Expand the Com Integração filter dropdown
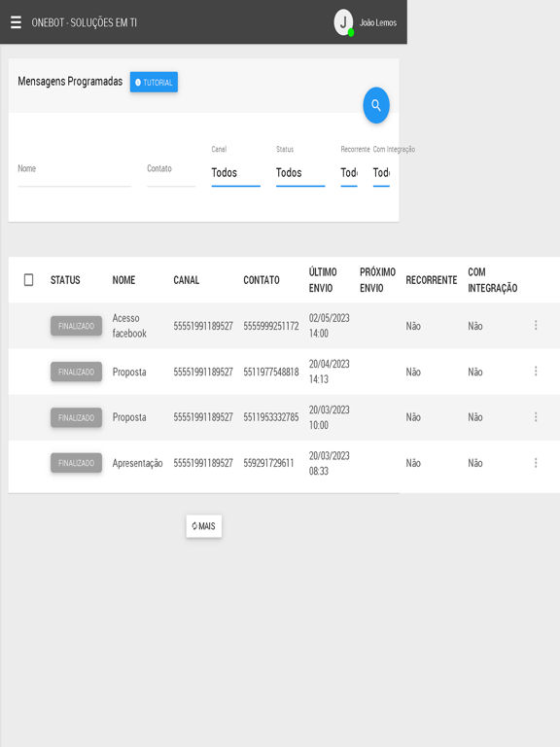Screen dimensions: 560x747 pyautogui.click(x=381, y=172)
